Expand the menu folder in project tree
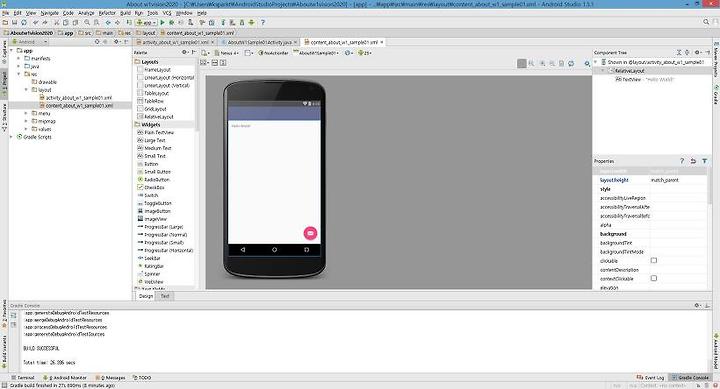The width and height of the screenshot is (720, 389). (x=27, y=113)
